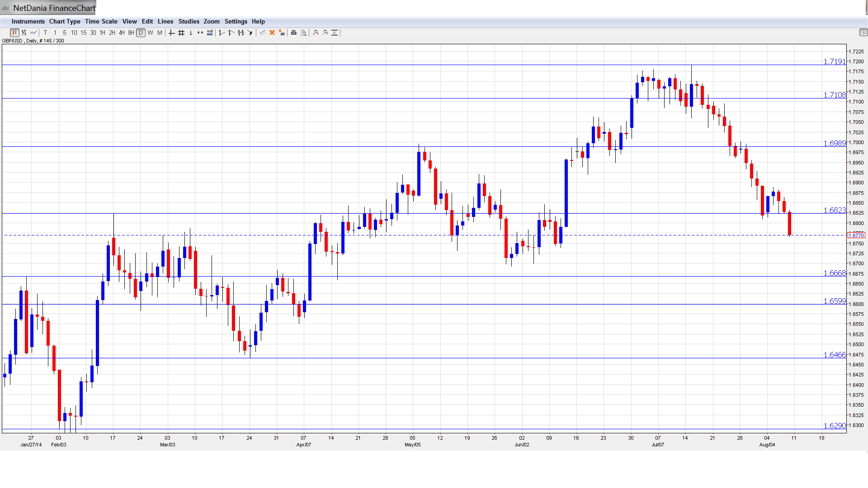Show the volume (vol) indicator

210,33
